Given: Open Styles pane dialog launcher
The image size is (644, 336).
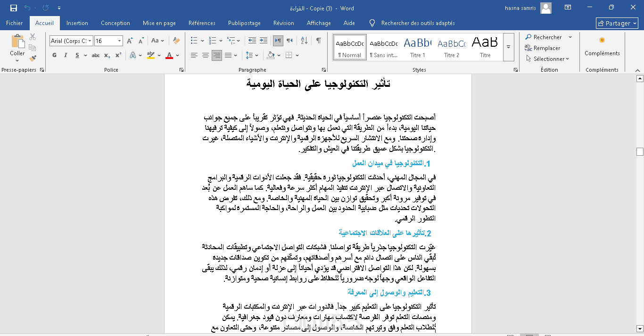Looking at the screenshot, I should click(x=515, y=70).
